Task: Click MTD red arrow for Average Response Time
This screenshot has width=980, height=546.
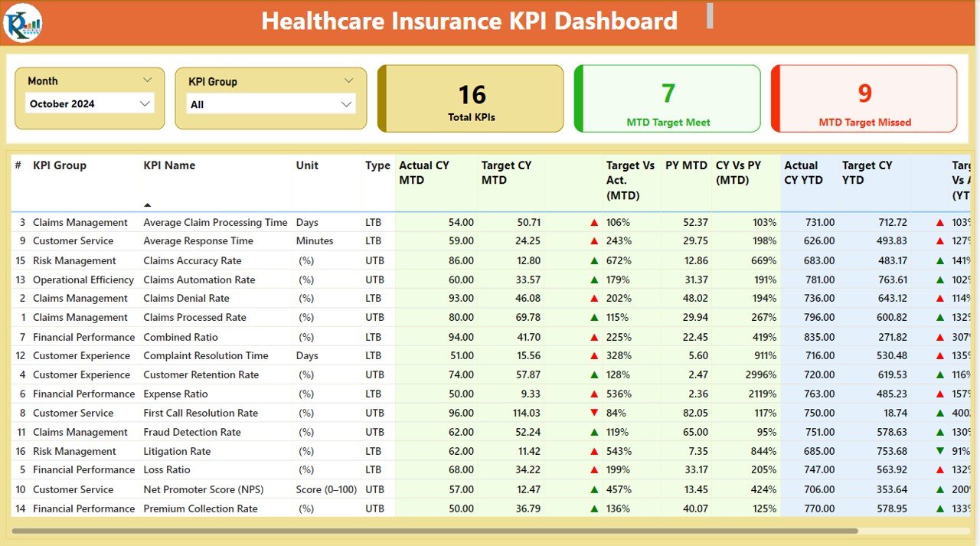Action: pos(594,241)
